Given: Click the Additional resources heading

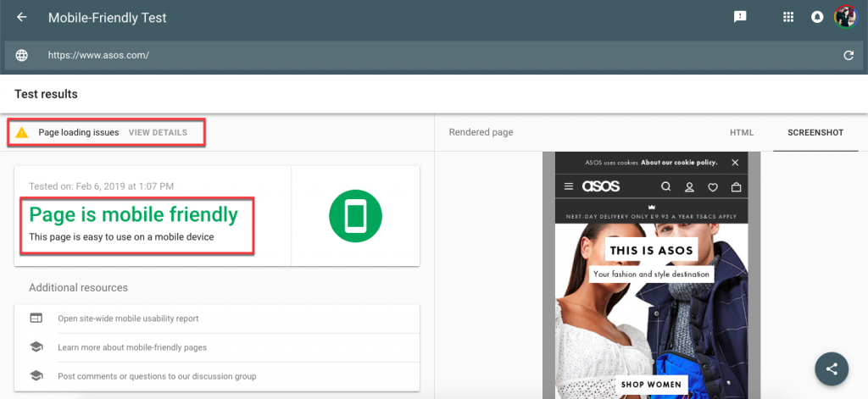Looking at the screenshot, I should [79, 288].
